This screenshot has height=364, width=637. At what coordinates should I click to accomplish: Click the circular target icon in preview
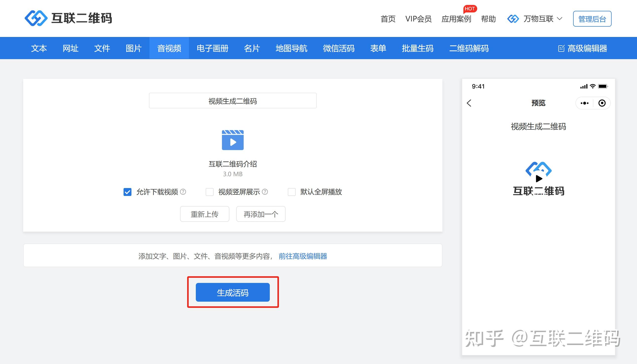(x=602, y=103)
